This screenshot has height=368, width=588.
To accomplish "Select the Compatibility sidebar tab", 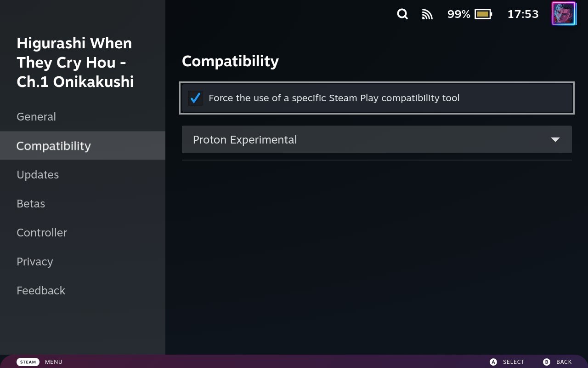I will pyautogui.click(x=54, y=146).
